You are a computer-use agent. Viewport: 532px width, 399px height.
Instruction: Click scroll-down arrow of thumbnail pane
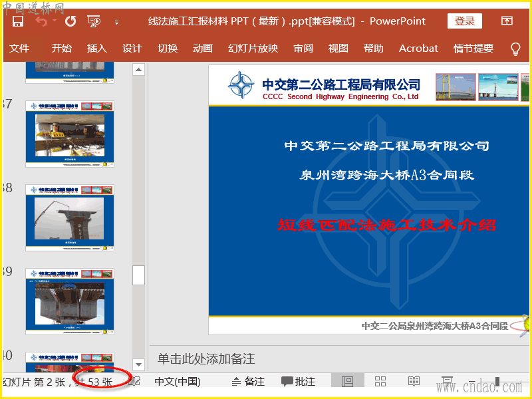point(138,364)
